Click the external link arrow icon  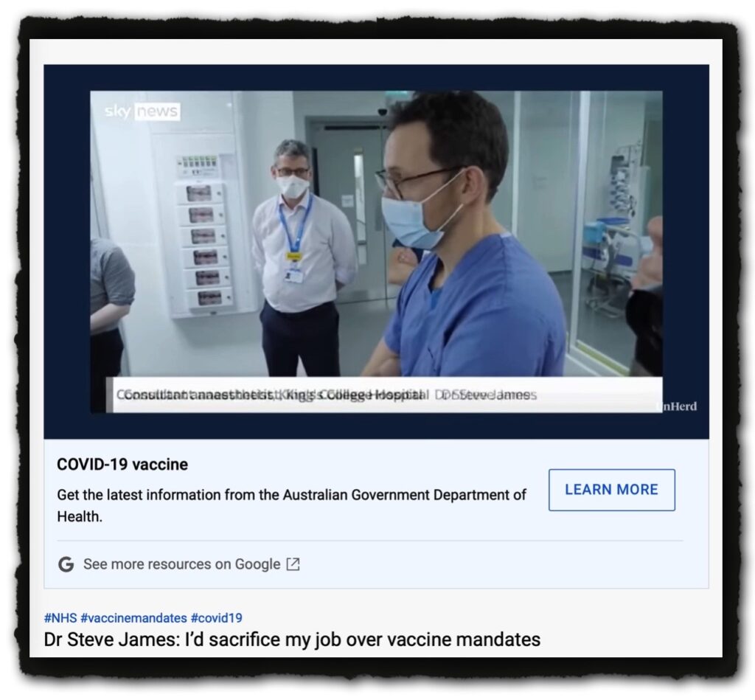(x=293, y=564)
